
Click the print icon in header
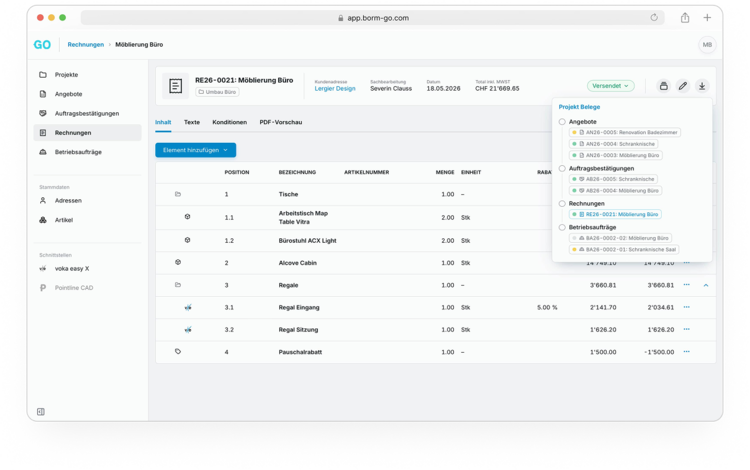click(663, 86)
